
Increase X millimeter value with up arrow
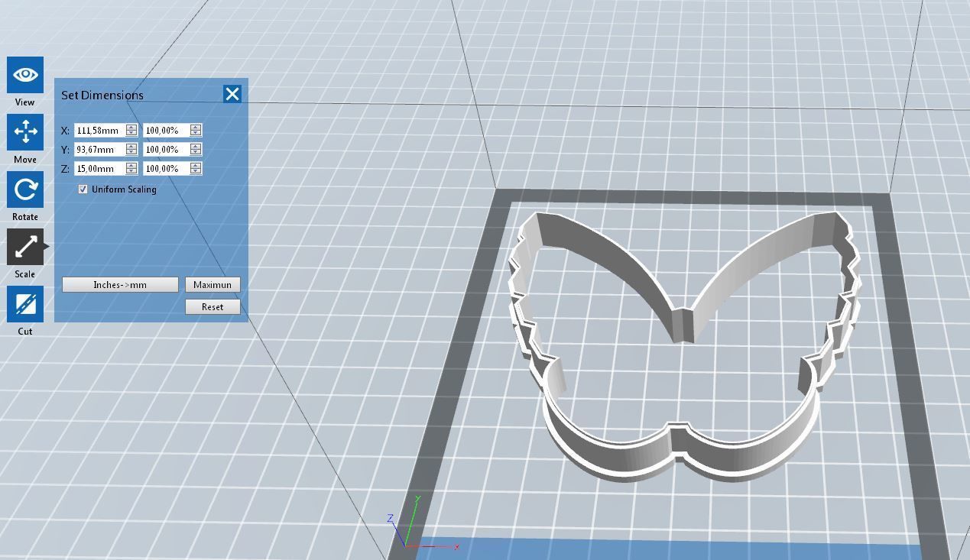point(131,127)
